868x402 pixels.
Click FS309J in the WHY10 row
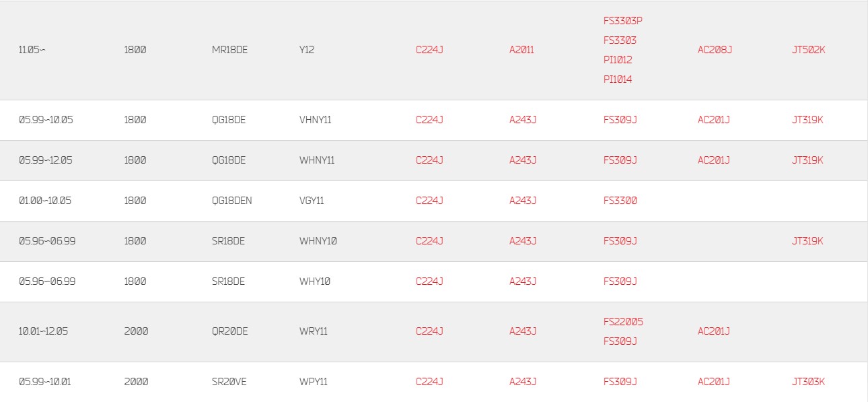(x=620, y=281)
